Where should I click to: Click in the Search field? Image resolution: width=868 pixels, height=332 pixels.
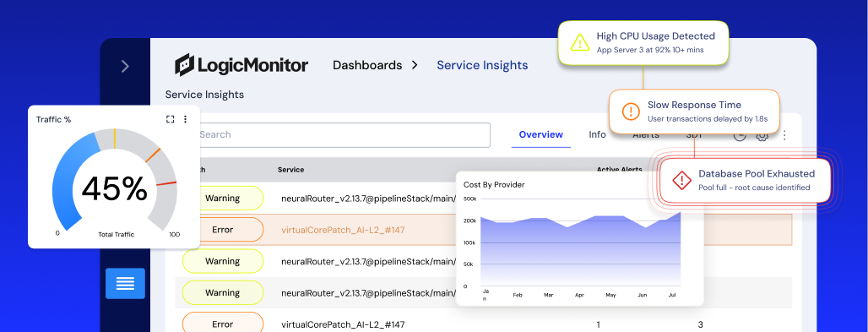(338, 134)
